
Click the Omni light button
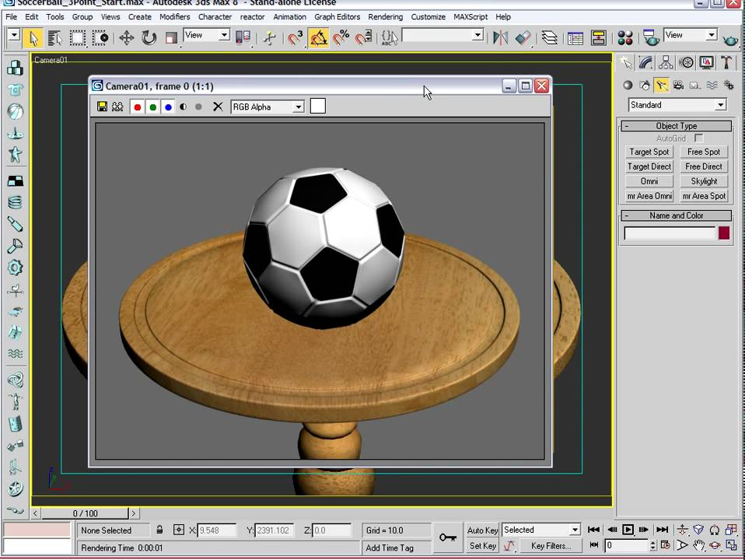[x=649, y=181]
